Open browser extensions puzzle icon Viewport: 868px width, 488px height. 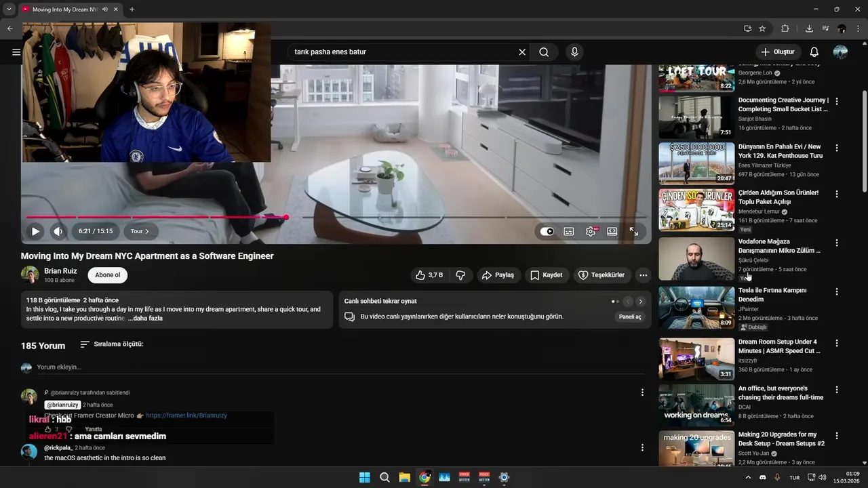click(785, 28)
